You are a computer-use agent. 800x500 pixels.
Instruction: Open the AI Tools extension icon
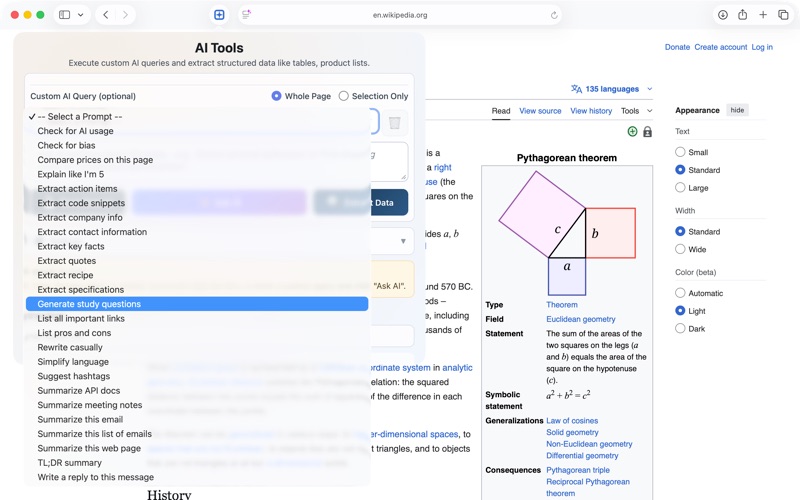pos(219,15)
